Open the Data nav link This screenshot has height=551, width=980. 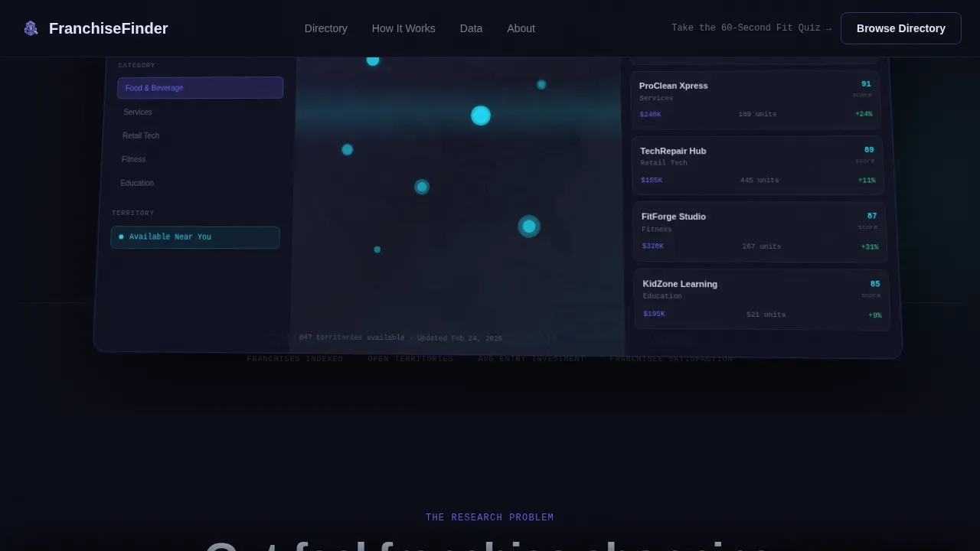coord(471,28)
